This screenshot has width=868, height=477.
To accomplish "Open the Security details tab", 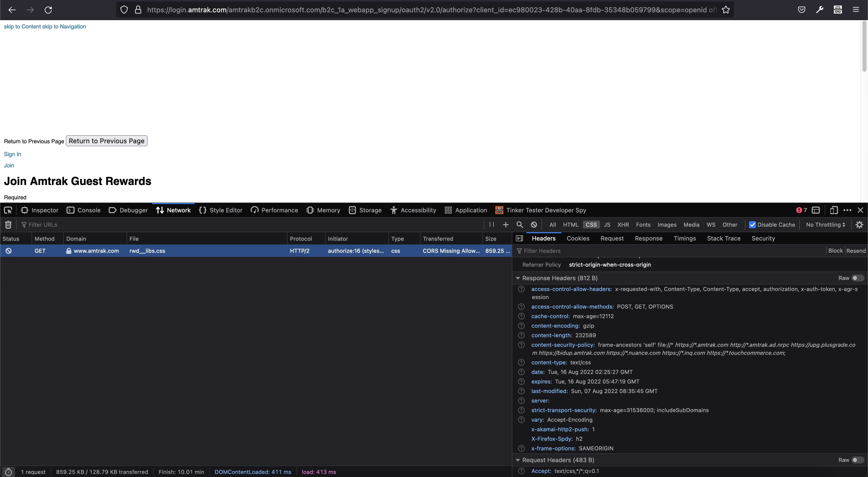I will tap(763, 238).
